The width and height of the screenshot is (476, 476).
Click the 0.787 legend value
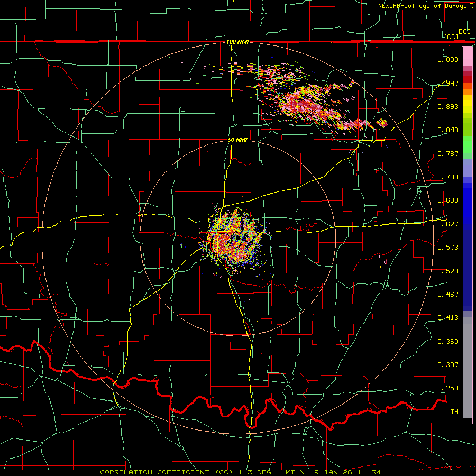pos(448,153)
